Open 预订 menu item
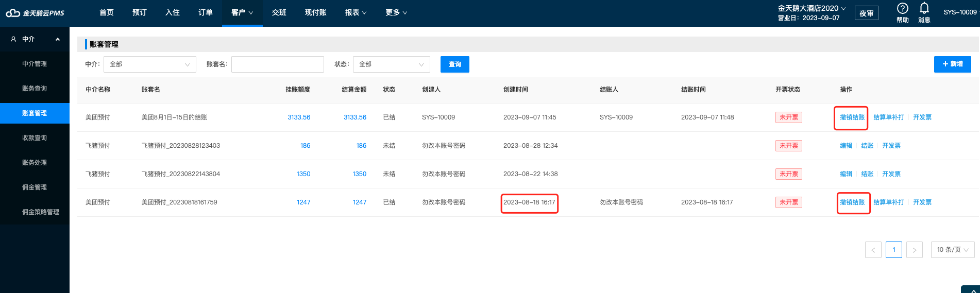The image size is (980, 293). (140, 12)
